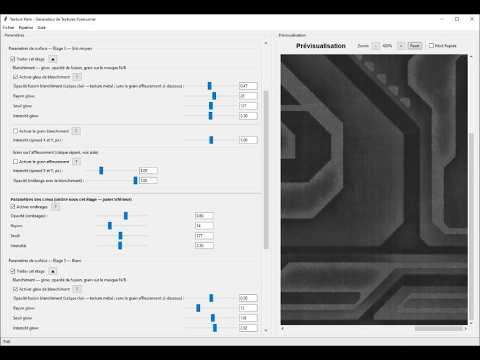480x360 pixels.
Task: Click the ombrages Rayon value field
Action: [x=204, y=226]
